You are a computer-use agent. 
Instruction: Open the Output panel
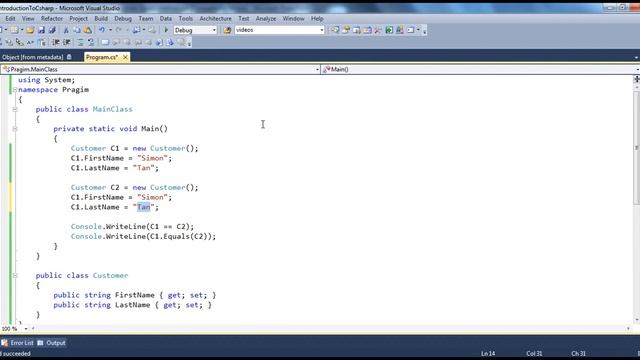[52, 343]
